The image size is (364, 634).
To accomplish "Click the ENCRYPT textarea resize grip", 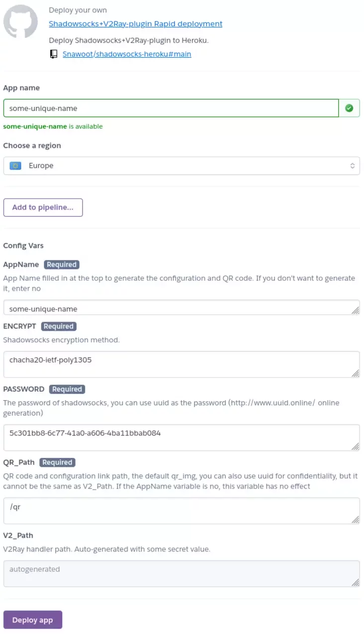I will (x=355, y=373).
